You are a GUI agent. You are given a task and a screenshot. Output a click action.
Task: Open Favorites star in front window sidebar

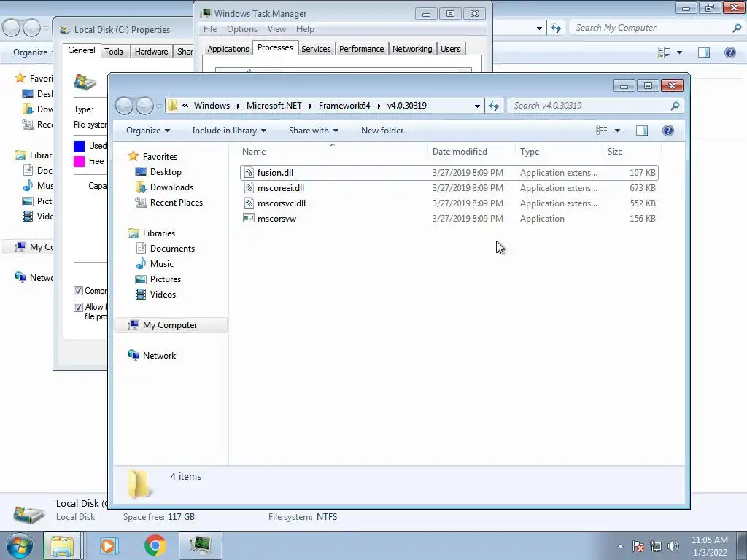pos(133,156)
